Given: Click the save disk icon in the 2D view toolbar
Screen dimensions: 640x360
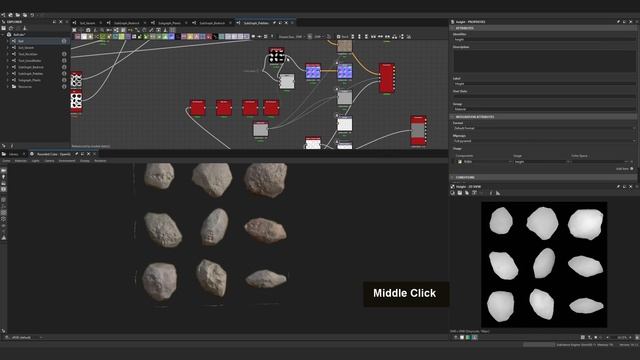Looking at the screenshot, I should [460, 193].
